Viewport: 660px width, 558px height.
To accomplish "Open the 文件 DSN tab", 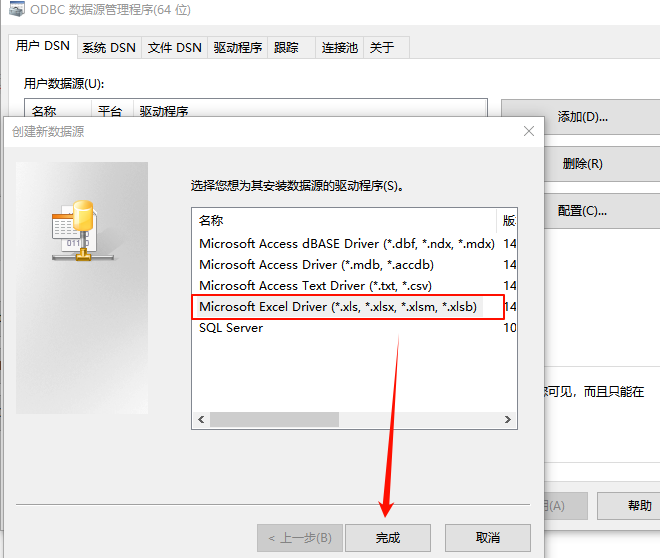I will 175,48.
